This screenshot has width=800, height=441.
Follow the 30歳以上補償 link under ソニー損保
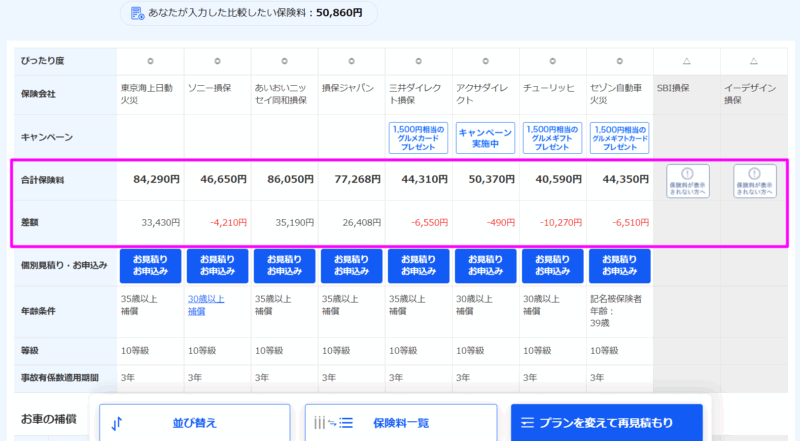206,304
